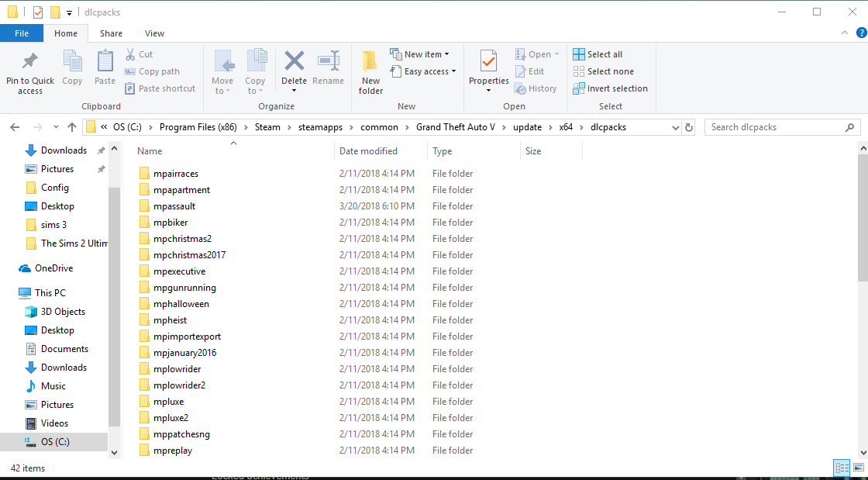Collapse the ribbon with the chevron

845,33
